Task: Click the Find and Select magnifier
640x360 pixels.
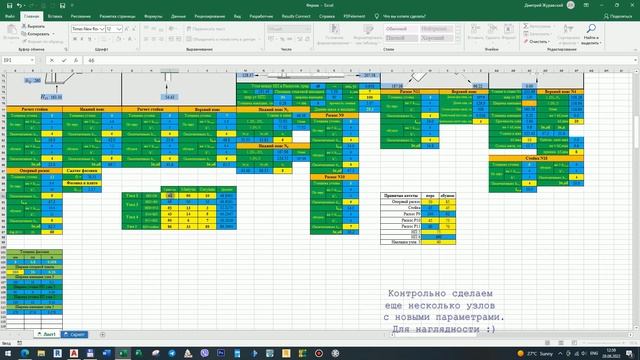Action: 591,29
